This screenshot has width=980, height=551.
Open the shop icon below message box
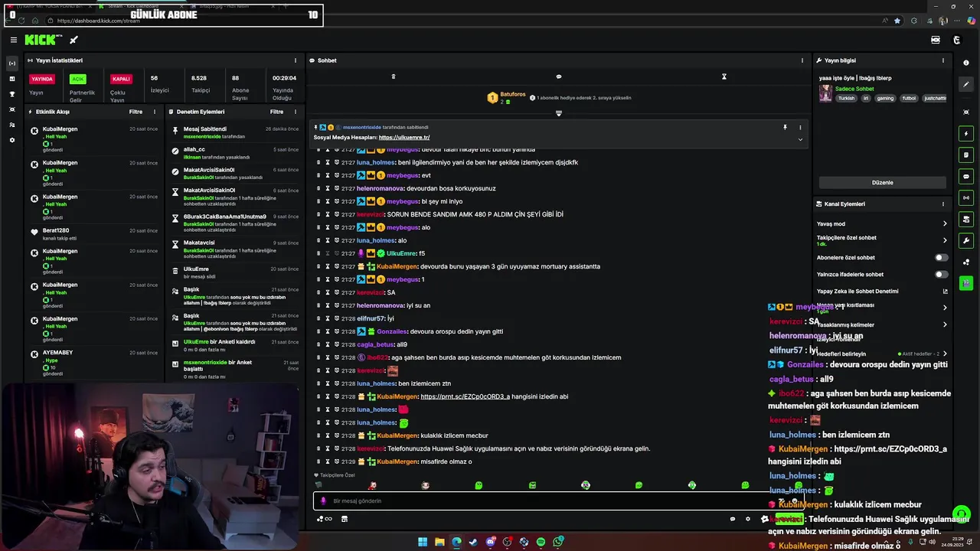345,519
